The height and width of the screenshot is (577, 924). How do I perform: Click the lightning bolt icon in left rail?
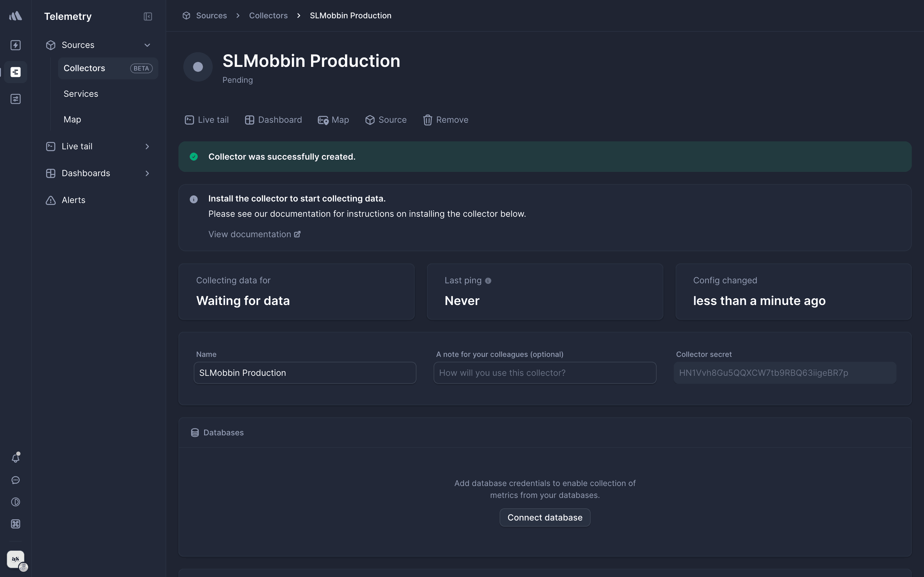click(x=16, y=45)
